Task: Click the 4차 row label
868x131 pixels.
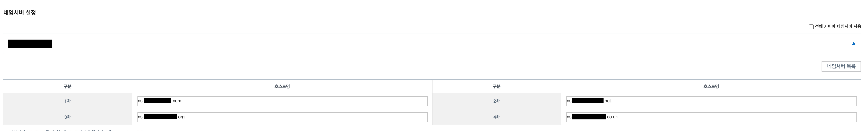Action: pyautogui.click(x=496, y=117)
